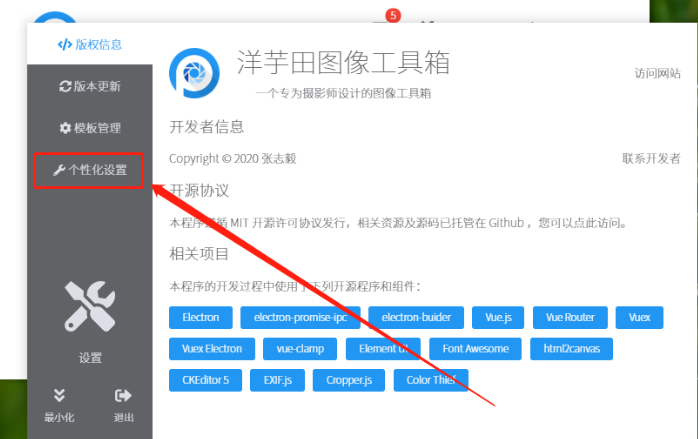
Task: Click the EXIF.js tag button
Action: pos(277,380)
